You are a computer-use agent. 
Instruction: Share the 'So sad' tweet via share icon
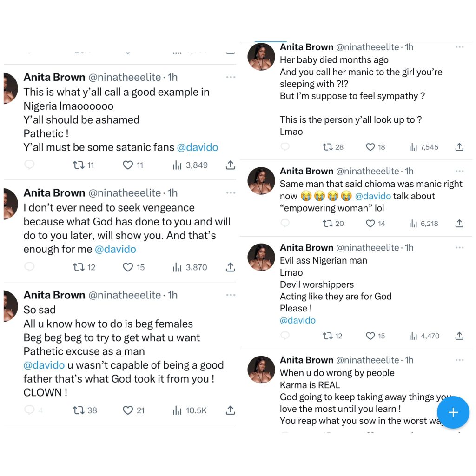[230, 410]
